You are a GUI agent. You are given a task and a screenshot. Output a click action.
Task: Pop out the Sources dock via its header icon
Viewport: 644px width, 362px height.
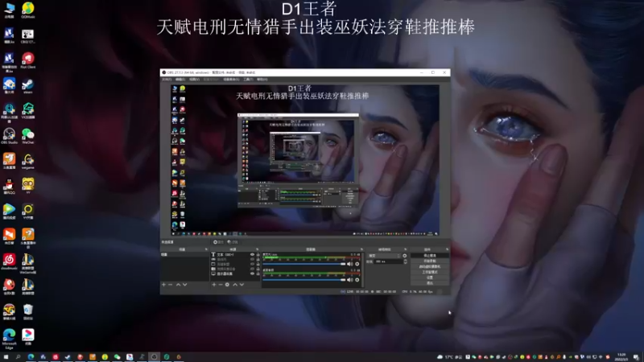(x=258, y=249)
